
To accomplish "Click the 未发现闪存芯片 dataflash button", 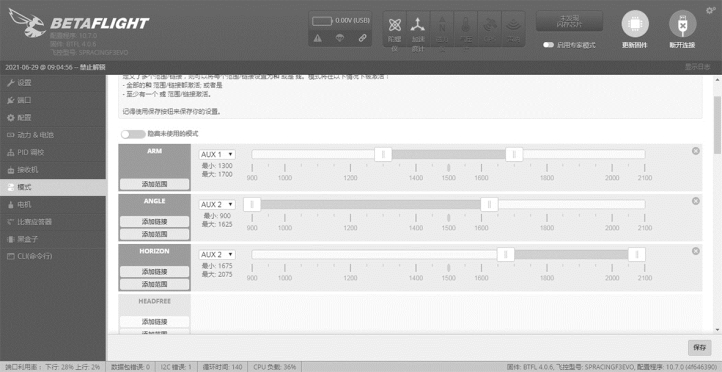I will [x=569, y=21].
